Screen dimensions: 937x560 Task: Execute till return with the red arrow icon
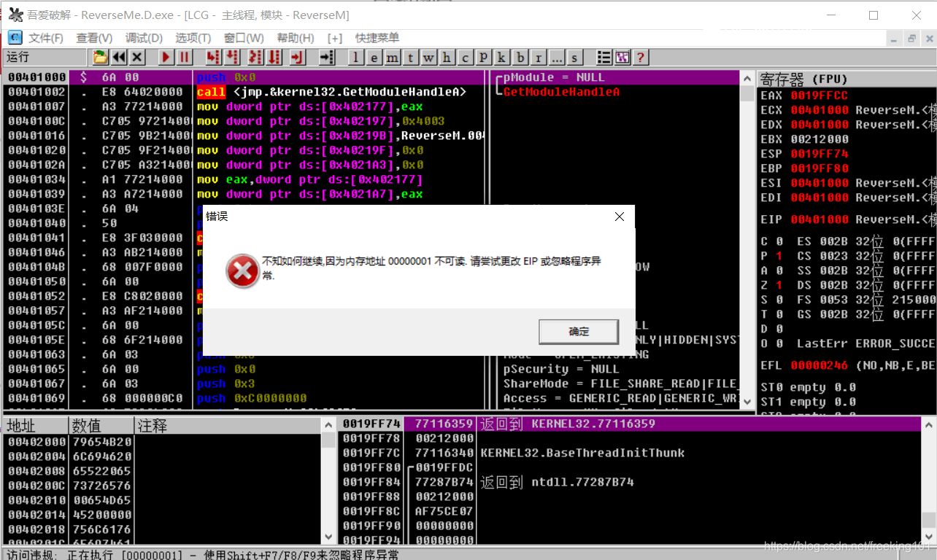coord(297,57)
